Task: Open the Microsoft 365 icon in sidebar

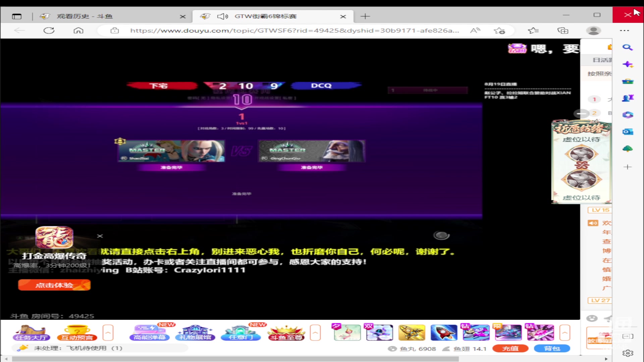Action: (628, 115)
